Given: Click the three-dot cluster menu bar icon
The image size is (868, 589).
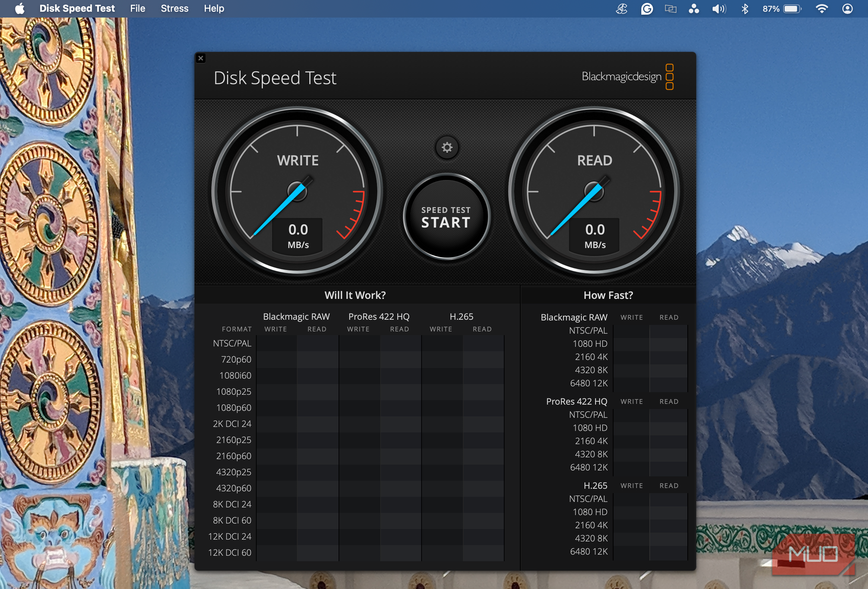Looking at the screenshot, I should click(694, 8).
